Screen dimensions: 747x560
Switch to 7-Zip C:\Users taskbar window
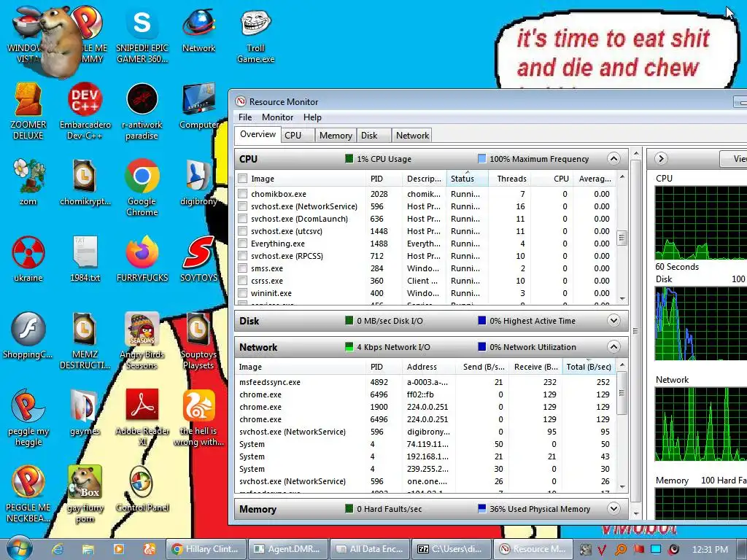452,549
